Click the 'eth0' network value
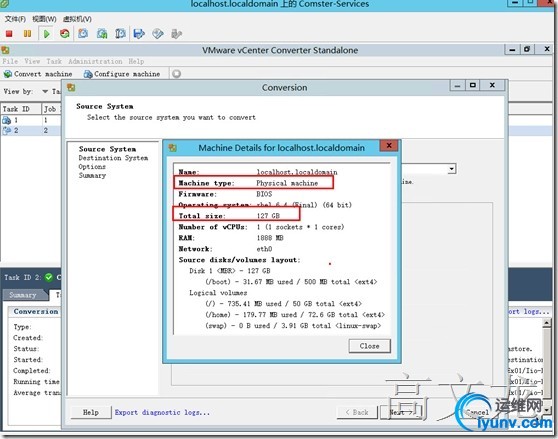Screen dimensions: 558x439 (x=264, y=249)
